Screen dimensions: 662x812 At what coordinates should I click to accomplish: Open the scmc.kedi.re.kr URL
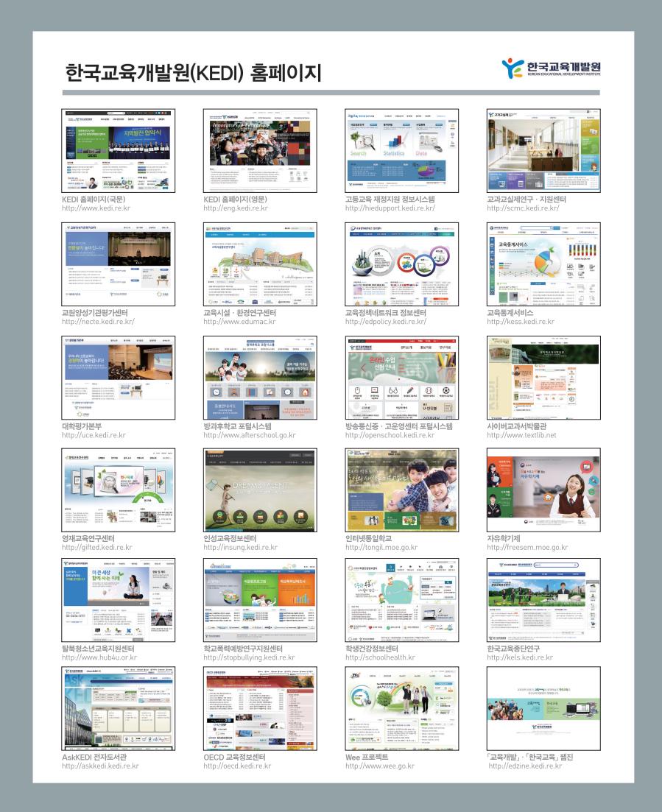point(523,208)
